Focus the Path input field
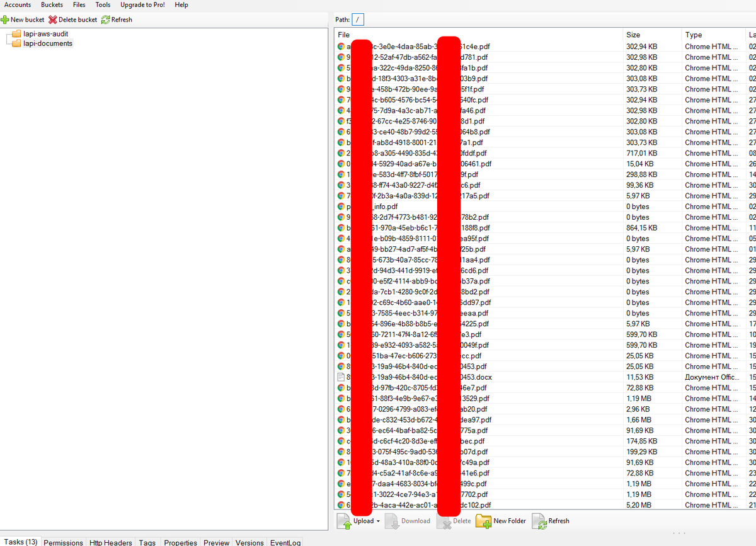This screenshot has height=546, width=756. (x=358, y=20)
